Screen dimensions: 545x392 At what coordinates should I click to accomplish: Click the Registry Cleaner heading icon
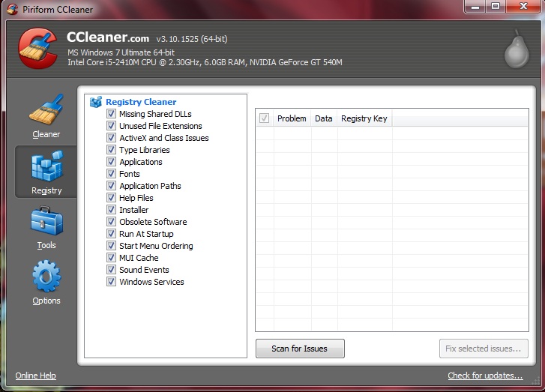pyautogui.click(x=96, y=102)
